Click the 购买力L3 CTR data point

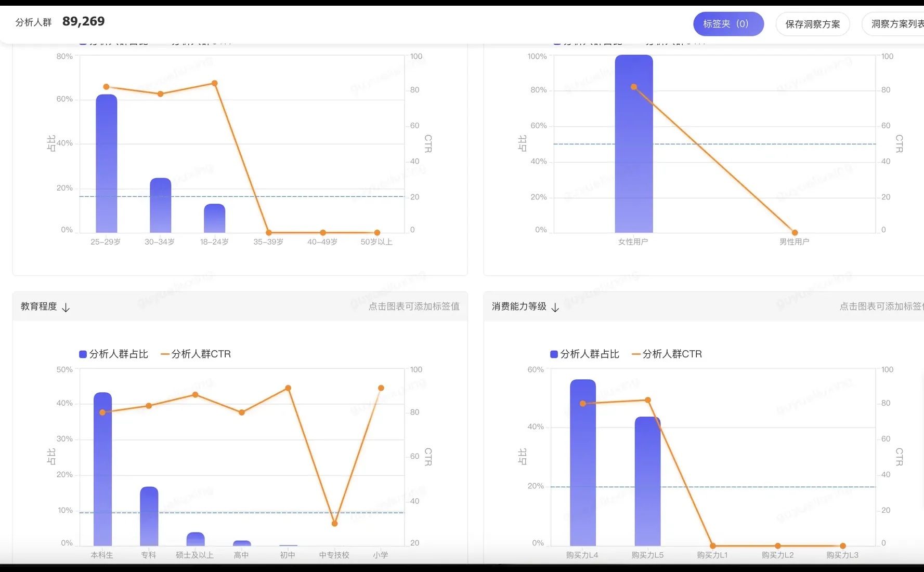[x=842, y=546]
